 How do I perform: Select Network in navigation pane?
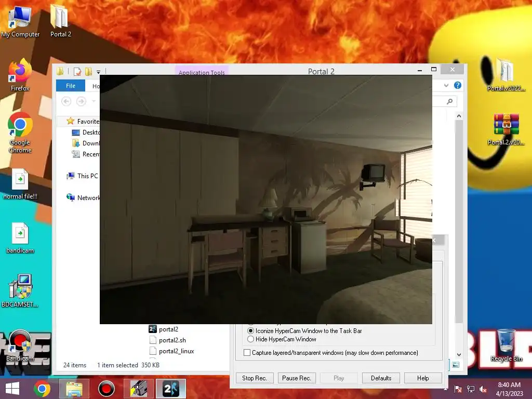click(x=83, y=197)
